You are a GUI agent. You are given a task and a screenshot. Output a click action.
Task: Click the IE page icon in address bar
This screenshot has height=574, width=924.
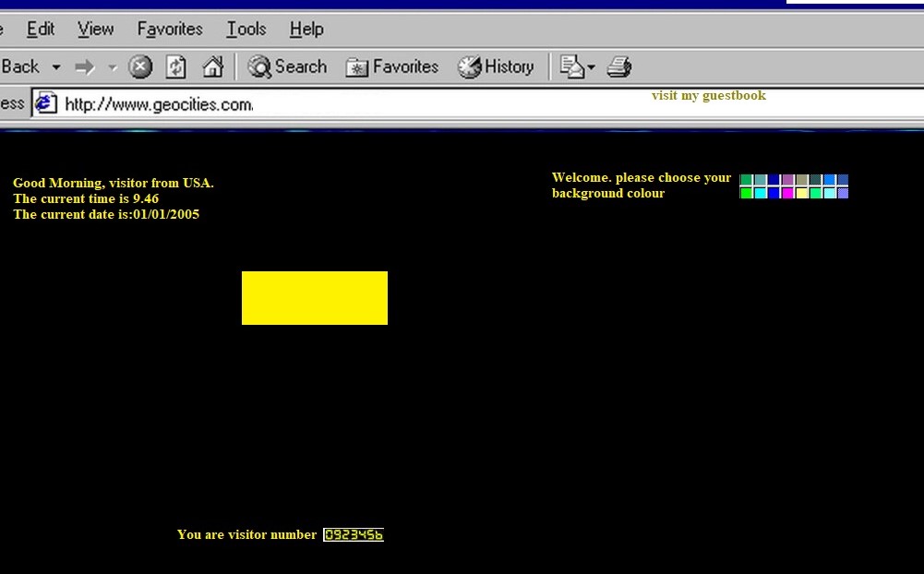pos(45,103)
